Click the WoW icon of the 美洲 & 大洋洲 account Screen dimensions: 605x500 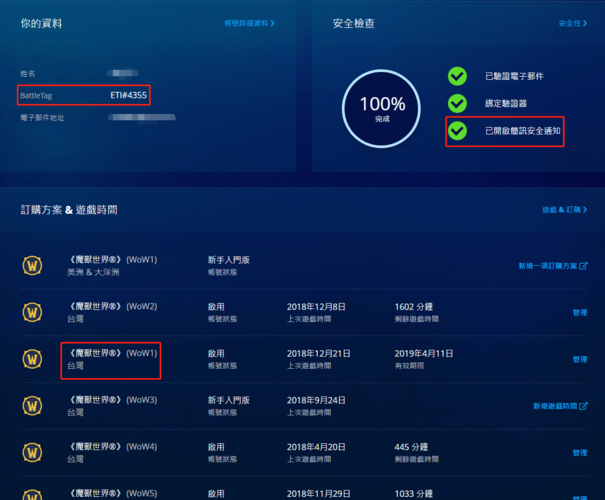32,265
